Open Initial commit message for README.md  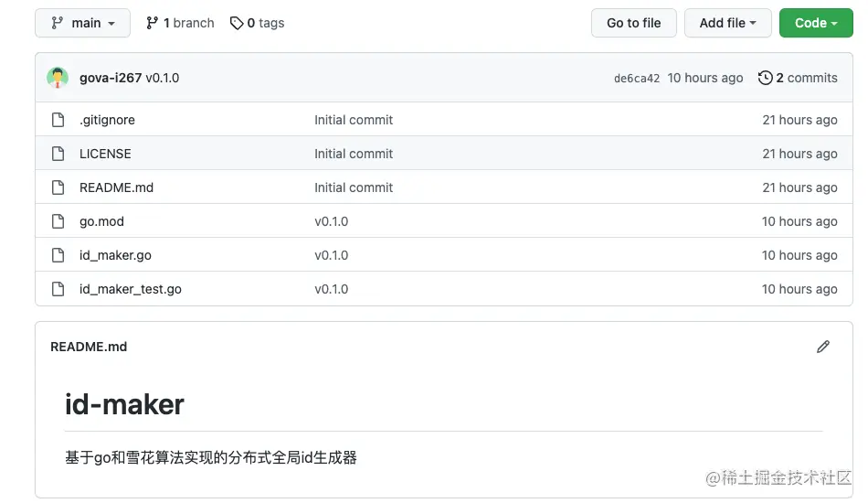[354, 187]
